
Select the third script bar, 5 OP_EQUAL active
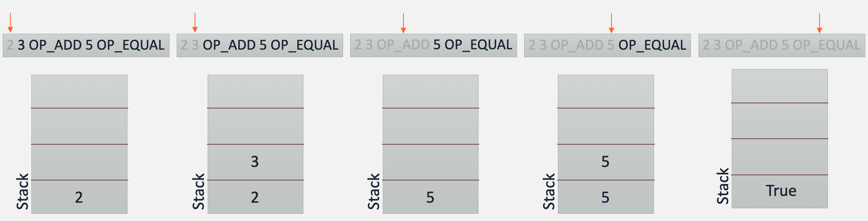point(434,45)
